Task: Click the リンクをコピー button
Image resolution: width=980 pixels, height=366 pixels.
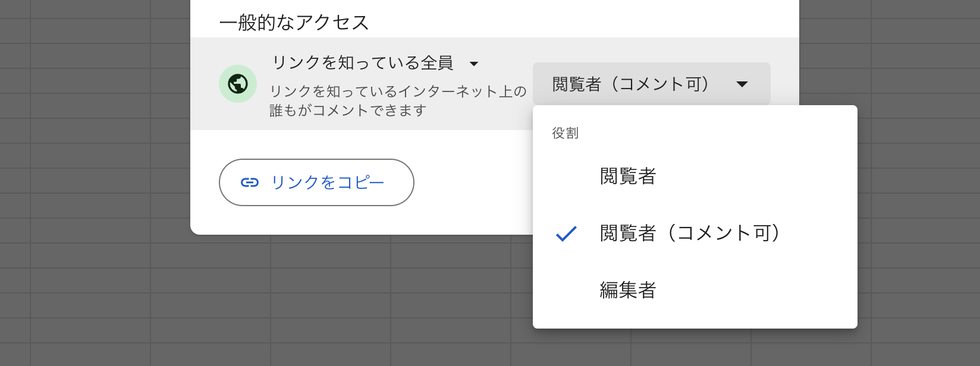Action: (x=316, y=182)
